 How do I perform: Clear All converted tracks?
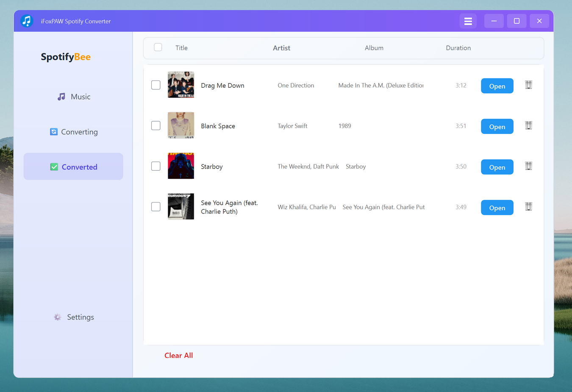(x=178, y=355)
